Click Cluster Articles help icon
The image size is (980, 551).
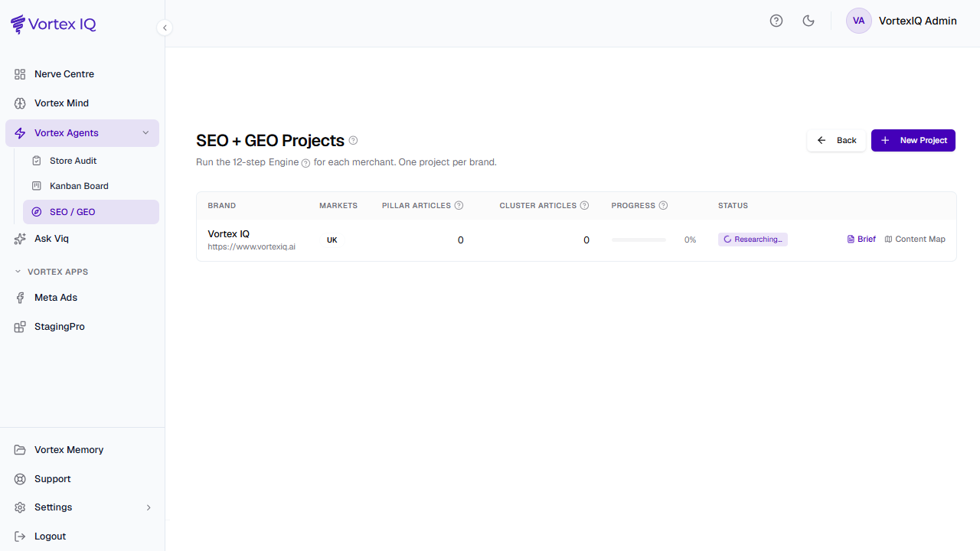pos(584,205)
